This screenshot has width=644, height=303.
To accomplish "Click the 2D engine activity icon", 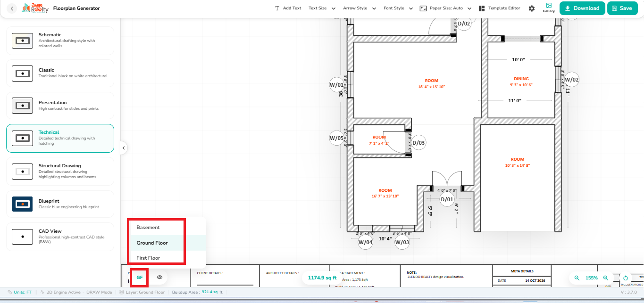I will 42,292.
